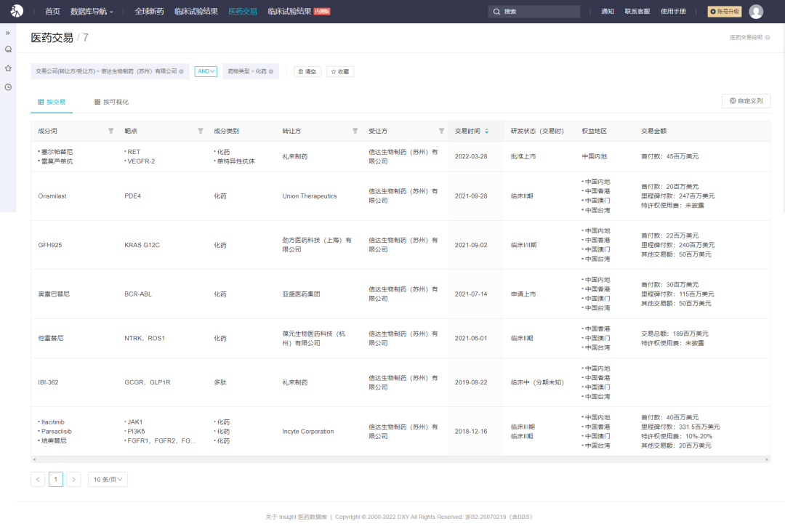Screen dimensions: 785x532
Task: Sort by 交易时间 using the sort arrows
Action: [x=486, y=131]
